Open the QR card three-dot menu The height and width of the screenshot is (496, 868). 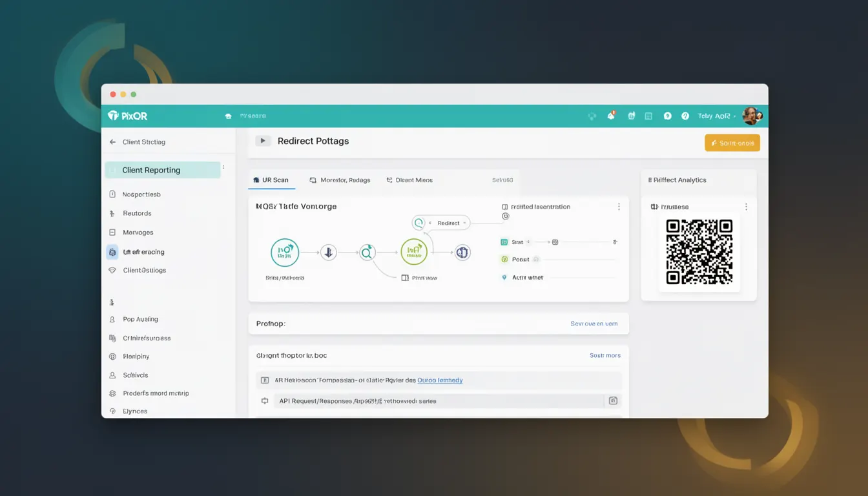pos(746,207)
